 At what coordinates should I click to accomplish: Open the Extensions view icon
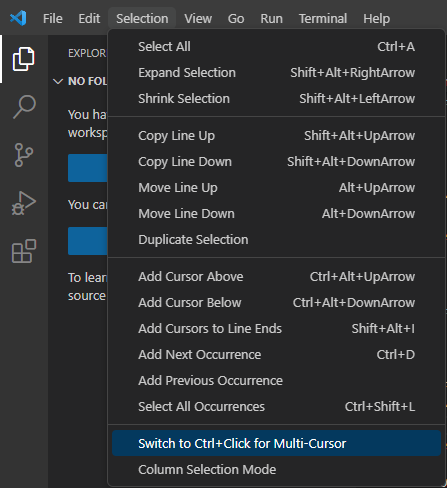24,251
